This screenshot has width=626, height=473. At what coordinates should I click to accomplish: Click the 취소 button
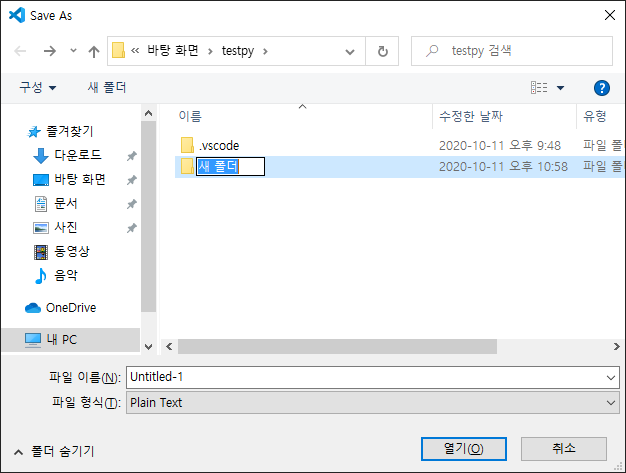coord(564,449)
